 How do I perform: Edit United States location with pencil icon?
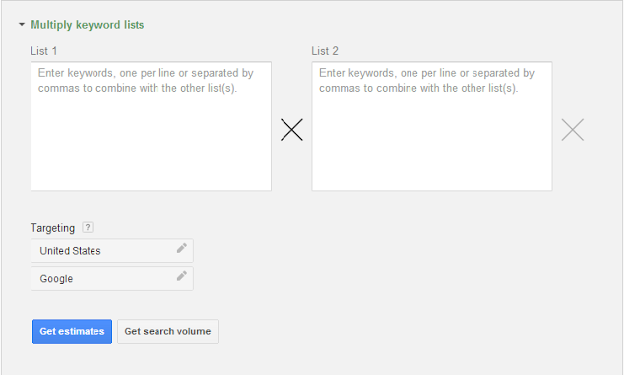(x=182, y=248)
